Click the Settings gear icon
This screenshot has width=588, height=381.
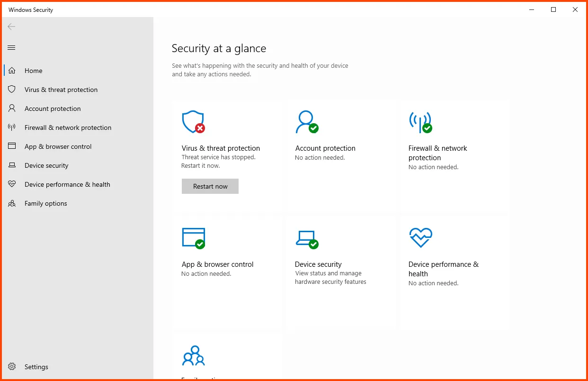[x=12, y=367]
